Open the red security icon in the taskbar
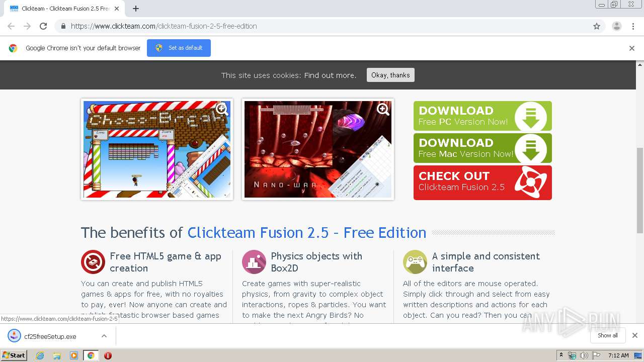The image size is (644, 362). point(108,355)
